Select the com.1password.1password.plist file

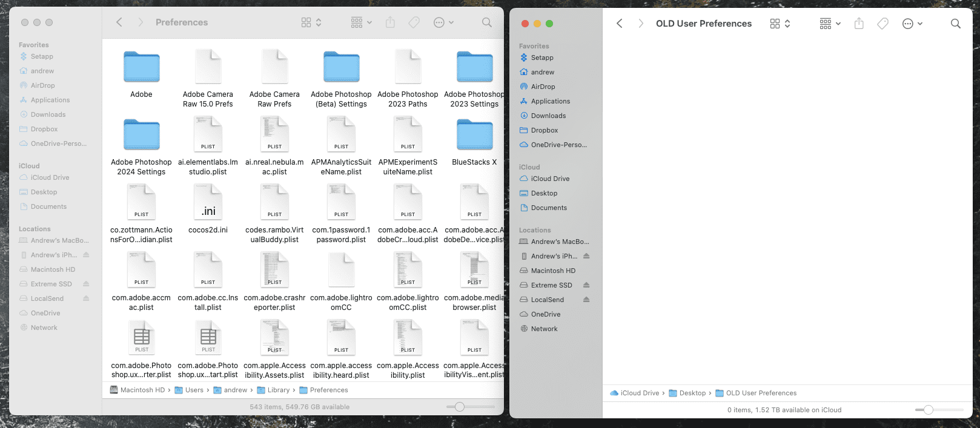pyautogui.click(x=342, y=202)
